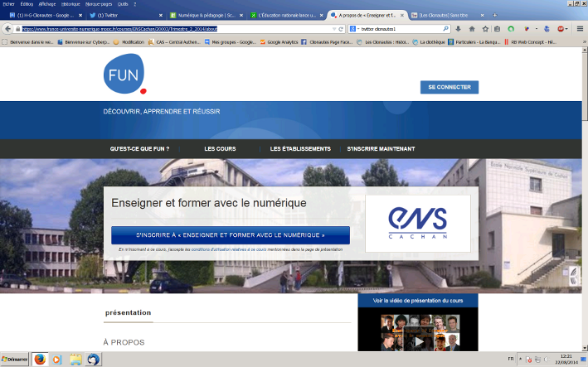Go to the browser home page icon
Screen dimensions: 588x367
coord(472,29)
